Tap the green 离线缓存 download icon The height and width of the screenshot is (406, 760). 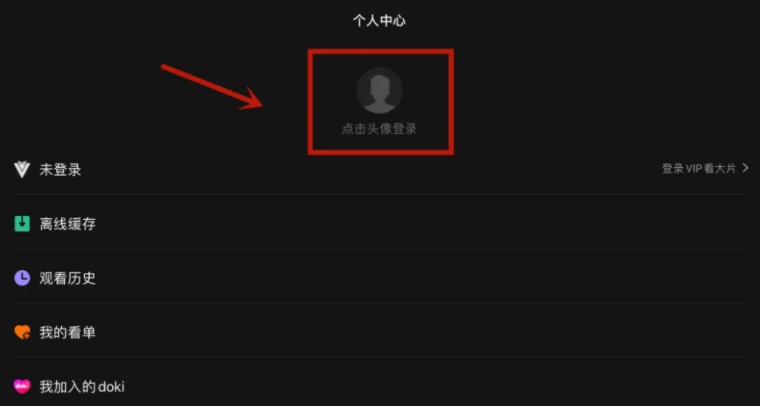[22, 224]
